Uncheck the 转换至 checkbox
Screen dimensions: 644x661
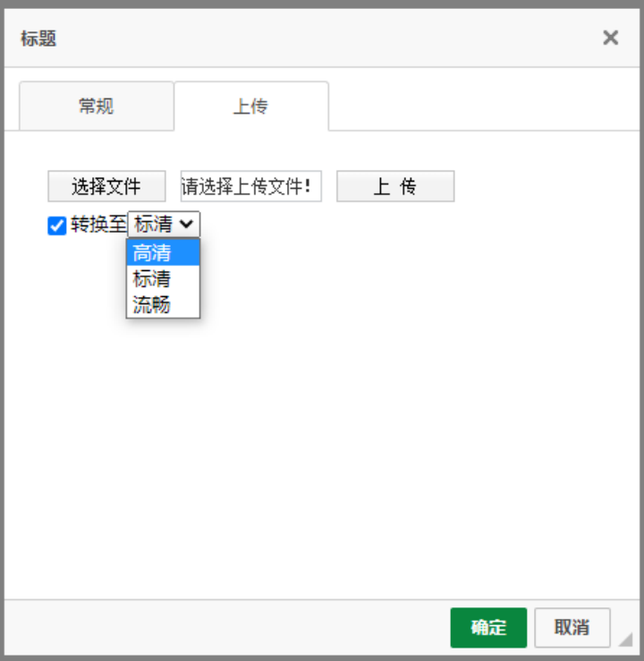[56, 225]
